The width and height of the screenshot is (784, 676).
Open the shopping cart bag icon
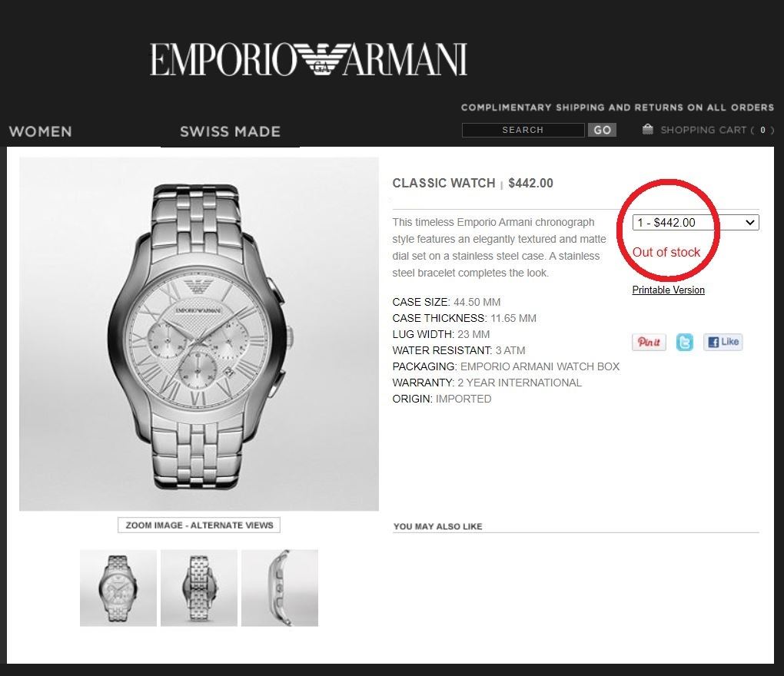pos(647,129)
